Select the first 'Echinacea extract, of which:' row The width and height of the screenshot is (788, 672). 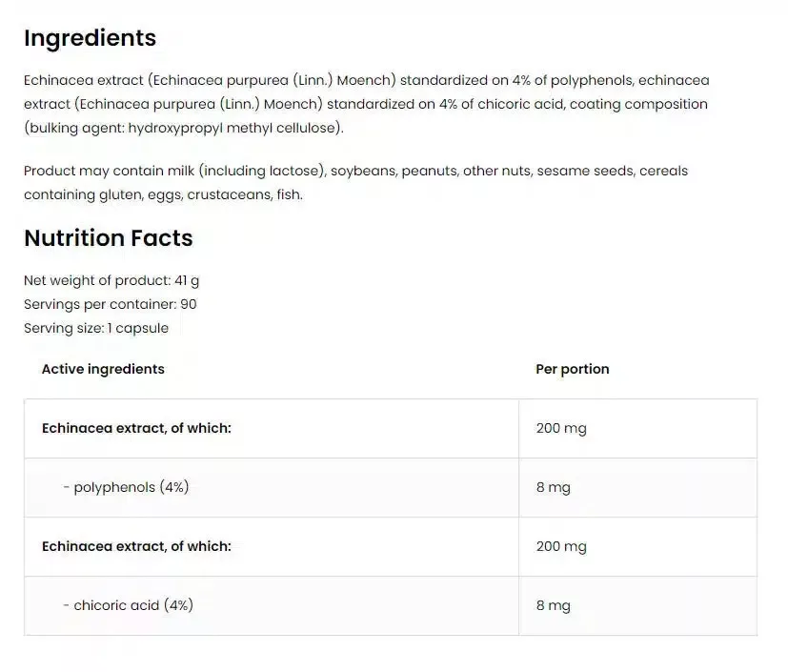[x=136, y=428]
